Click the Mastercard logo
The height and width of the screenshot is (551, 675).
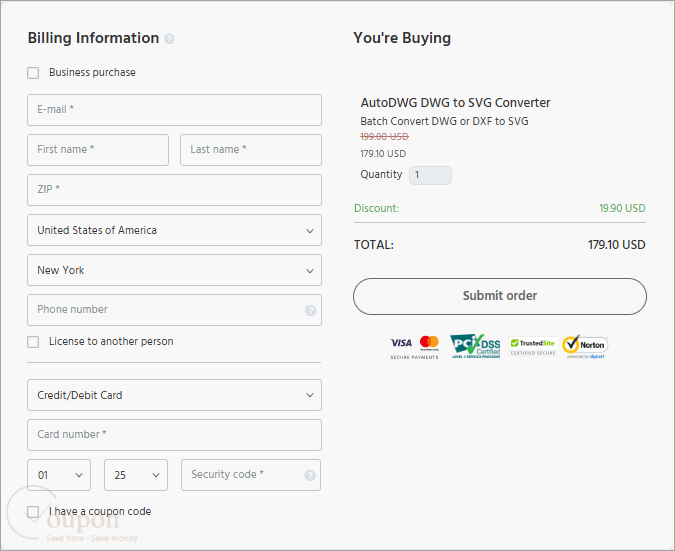429,343
